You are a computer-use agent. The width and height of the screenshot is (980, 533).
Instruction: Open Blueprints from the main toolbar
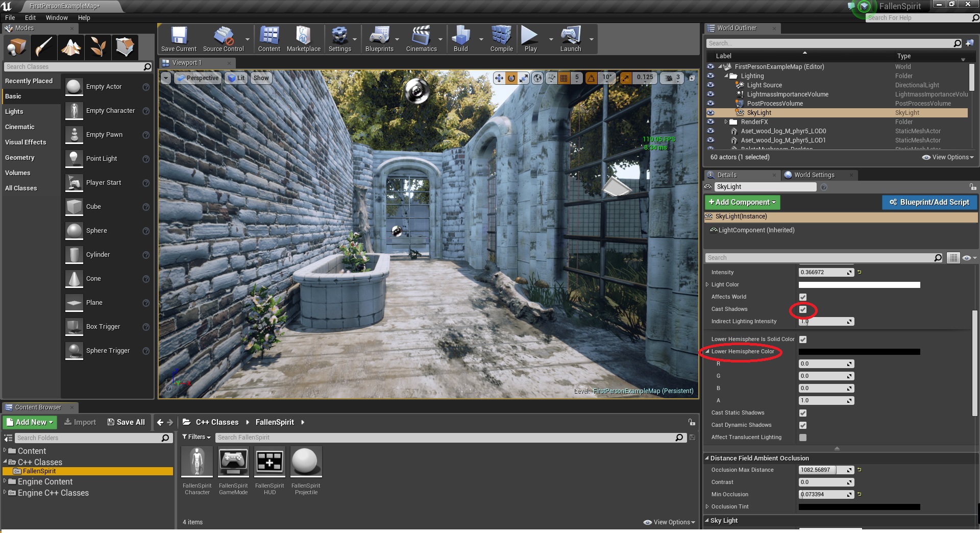[379, 39]
